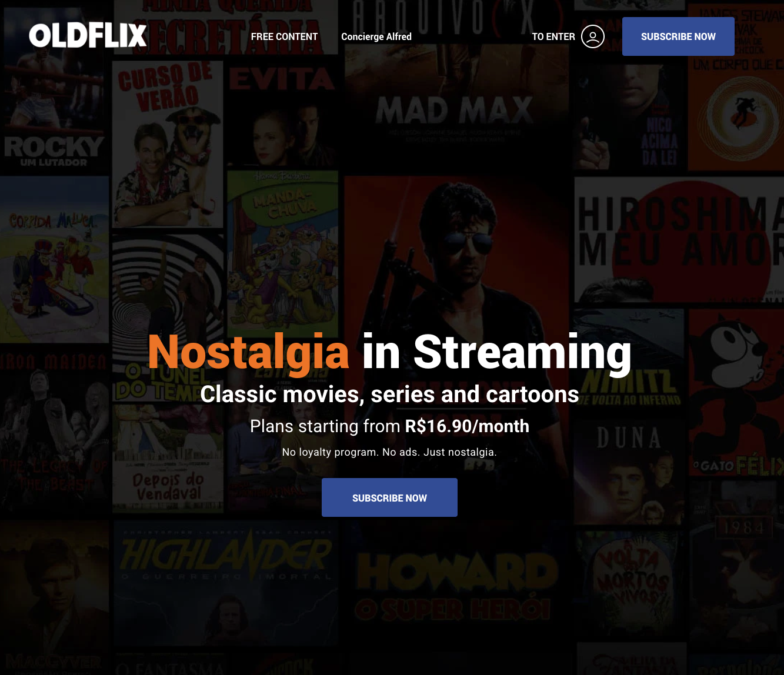The image size is (784, 675).
Task: Select Concierge Alfred in the navigation
Action: 376,36
